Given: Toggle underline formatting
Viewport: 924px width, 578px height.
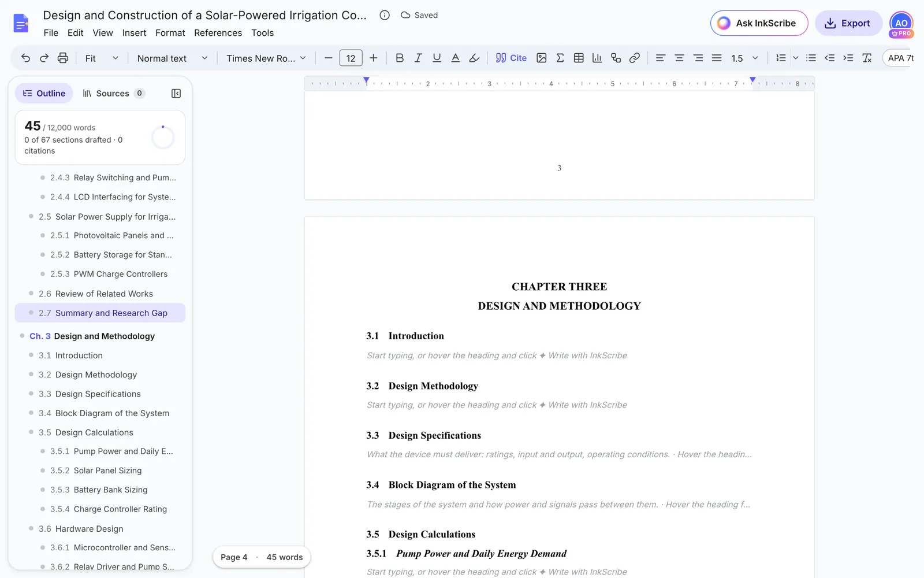Looking at the screenshot, I should point(437,58).
